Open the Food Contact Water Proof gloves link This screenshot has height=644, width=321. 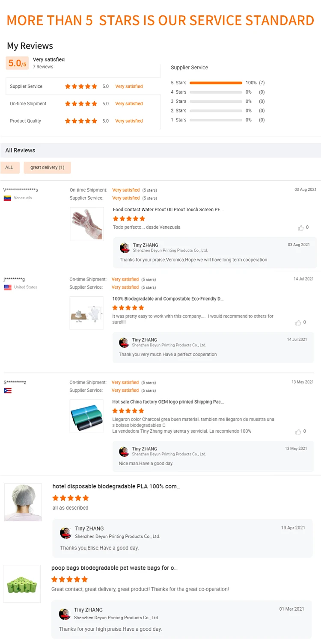(x=169, y=210)
